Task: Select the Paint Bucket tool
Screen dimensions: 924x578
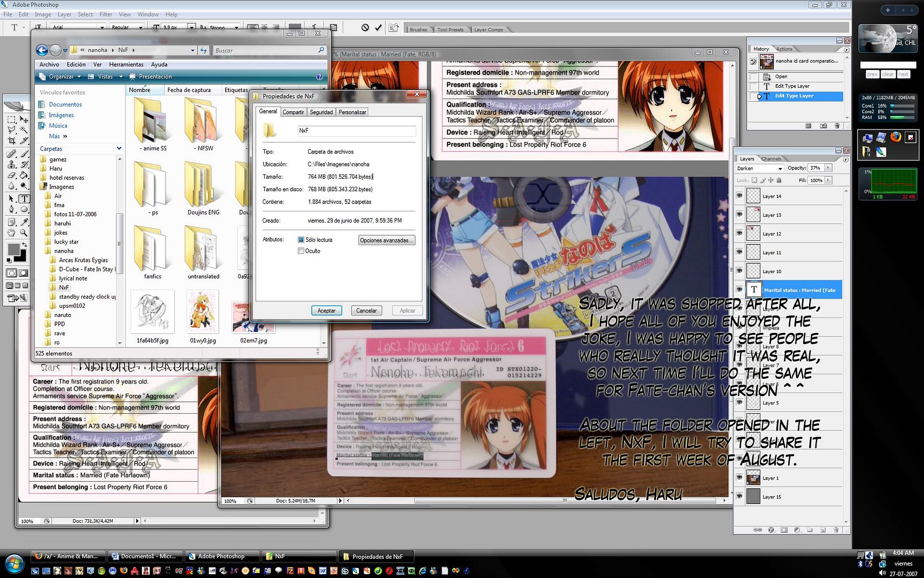Action: (24, 175)
